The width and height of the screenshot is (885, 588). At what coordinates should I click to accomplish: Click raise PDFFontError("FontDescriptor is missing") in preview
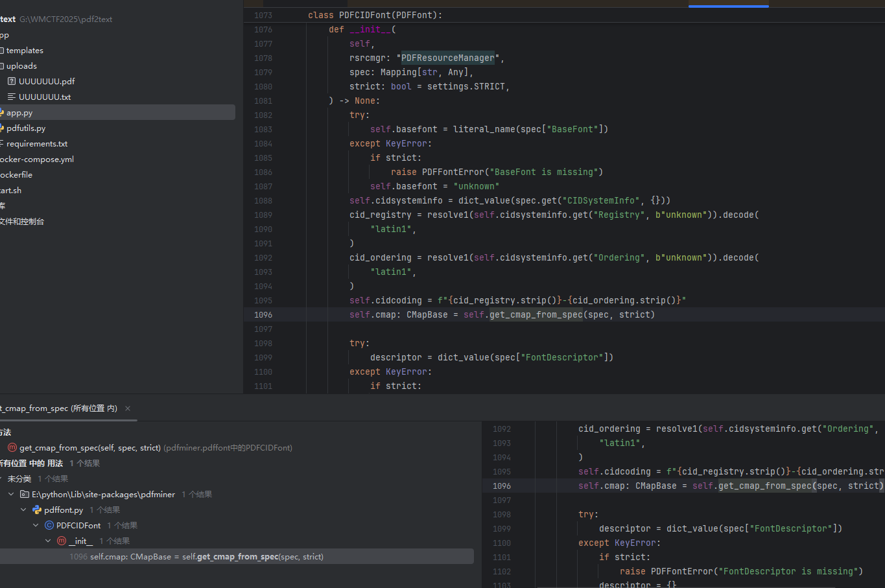pyautogui.click(x=741, y=571)
